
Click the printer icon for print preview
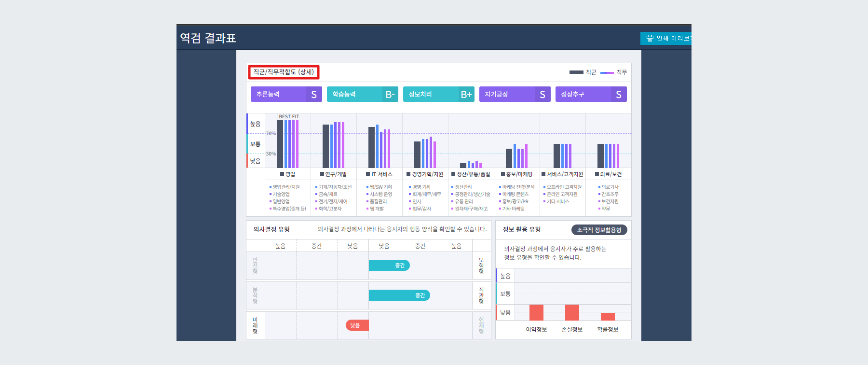tap(650, 38)
